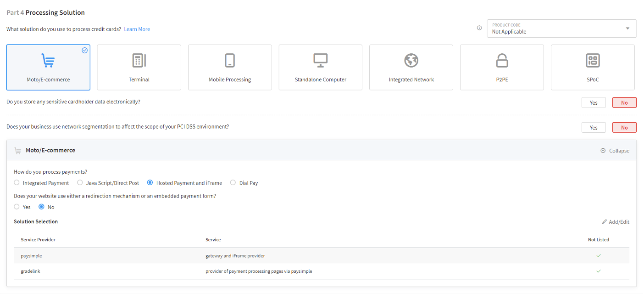Select the paysimple service provider row
Screen dimensions: 644x294
31,256
